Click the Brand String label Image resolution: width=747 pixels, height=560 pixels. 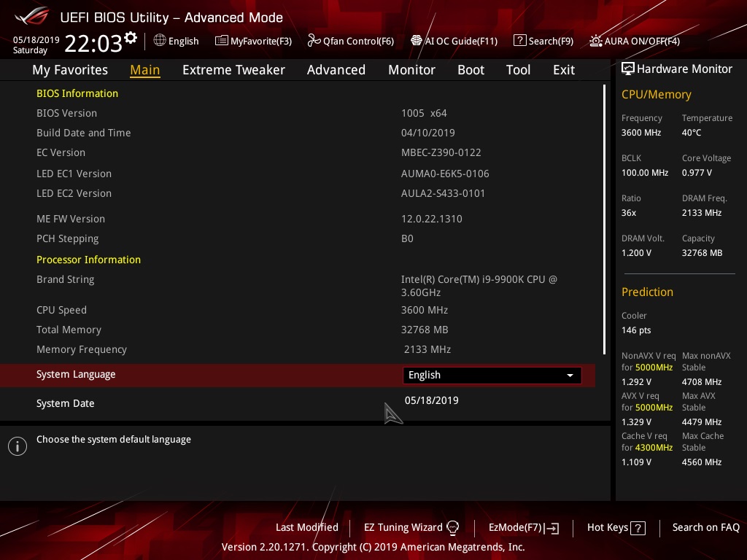(x=65, y=279)
